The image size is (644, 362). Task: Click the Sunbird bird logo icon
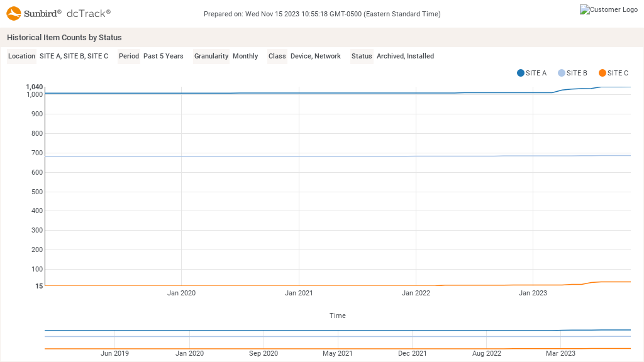(x=14, y=13)
